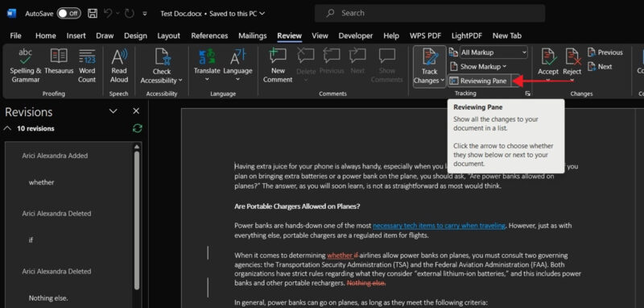Click heading 'Are Portable Chargers Allowed on Planes?'

click(x=297, y=206)
